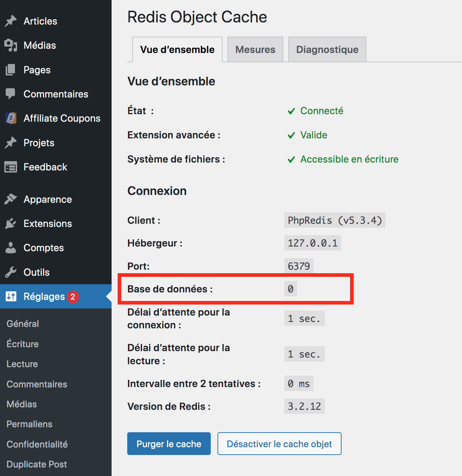Open Duplicate Post settings link
This screenshot has height=476, width=462.
[37, 464]
